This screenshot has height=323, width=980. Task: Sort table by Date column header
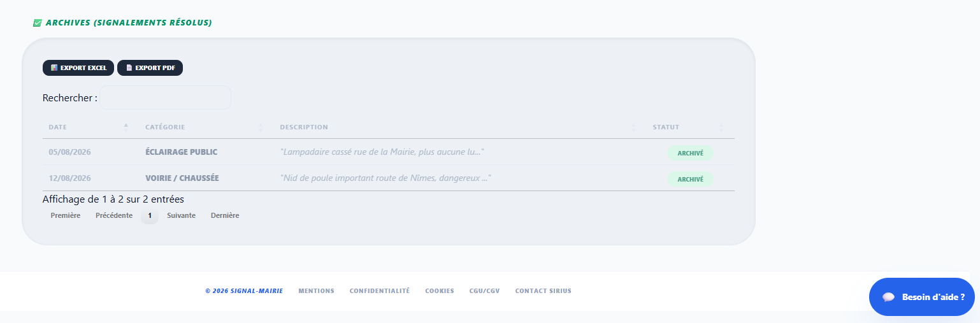coord(89,127)
